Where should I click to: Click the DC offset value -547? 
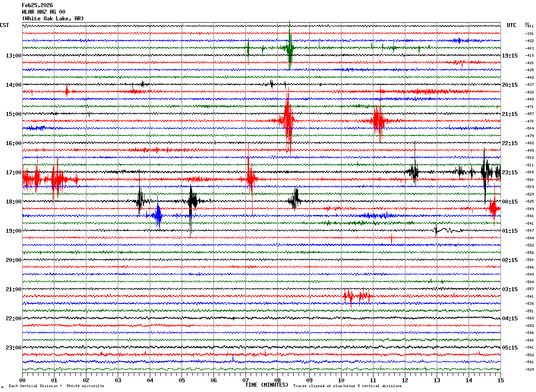pyautogui.click(x=529, y=231)
